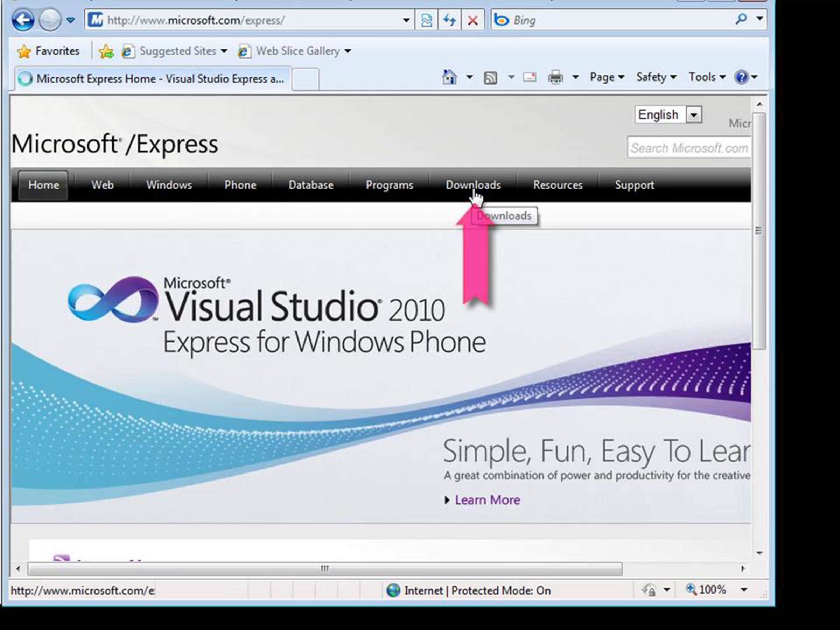This screenshot has height=630, width=840.
Task: Open the Downloads navigation item
Action: click(x=473, y=185)
